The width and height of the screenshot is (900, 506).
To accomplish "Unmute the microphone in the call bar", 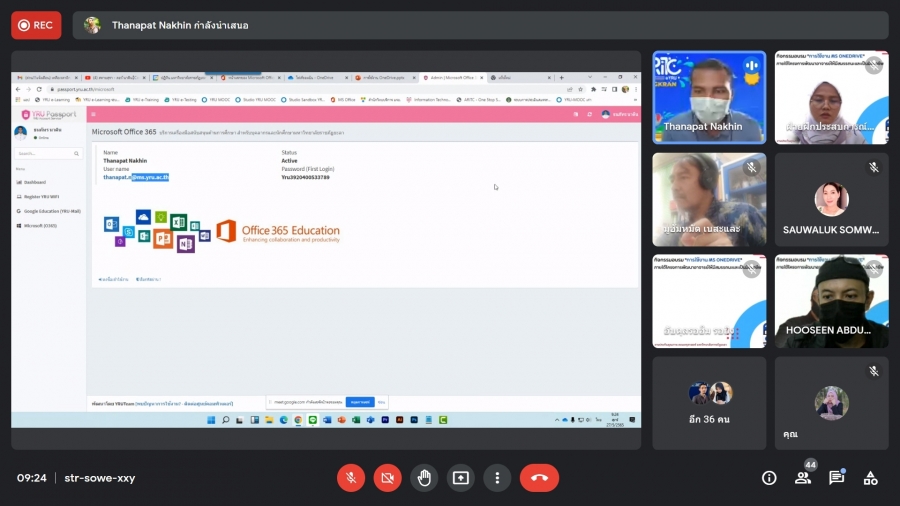I will click(x=351, y=478).
